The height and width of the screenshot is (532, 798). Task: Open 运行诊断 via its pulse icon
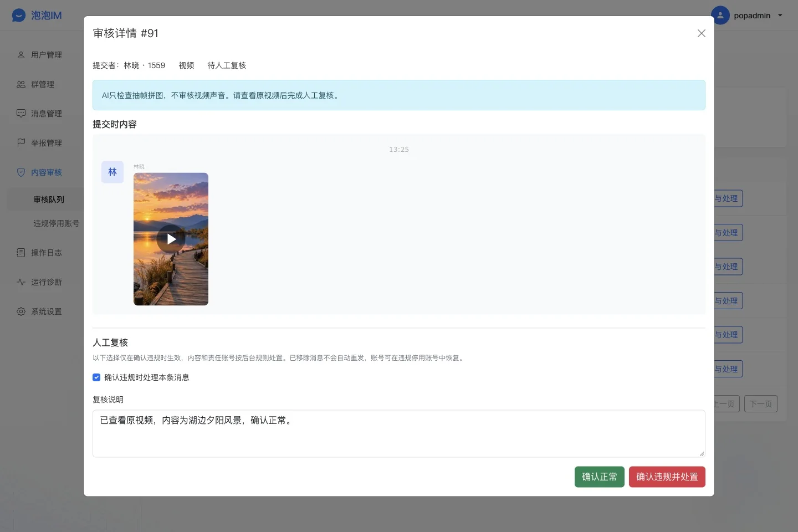(x=21, y=282)
